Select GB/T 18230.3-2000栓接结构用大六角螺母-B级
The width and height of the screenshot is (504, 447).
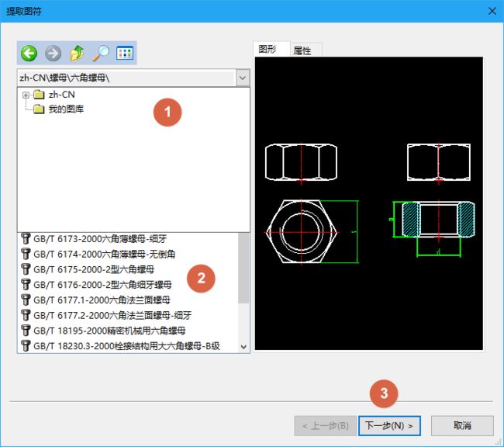[126, 346]
